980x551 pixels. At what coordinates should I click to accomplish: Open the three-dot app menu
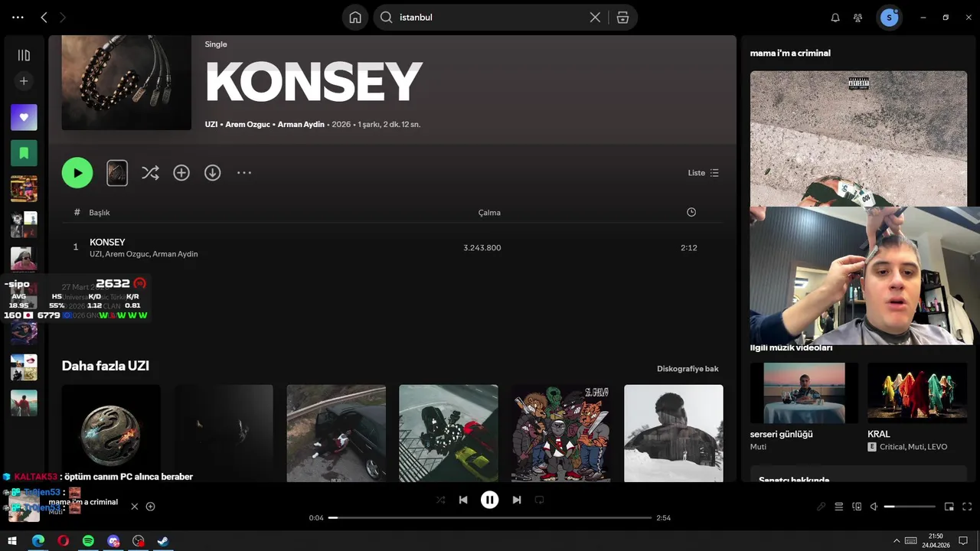click(18, 17)
